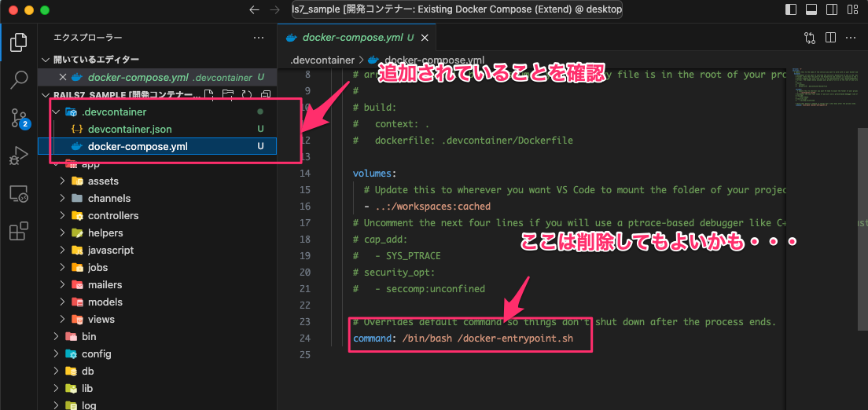Click New Folder icon in explorer header
The width and height of the screenshot is (868, 410).
pyautogui.click(x=227, y=94)
